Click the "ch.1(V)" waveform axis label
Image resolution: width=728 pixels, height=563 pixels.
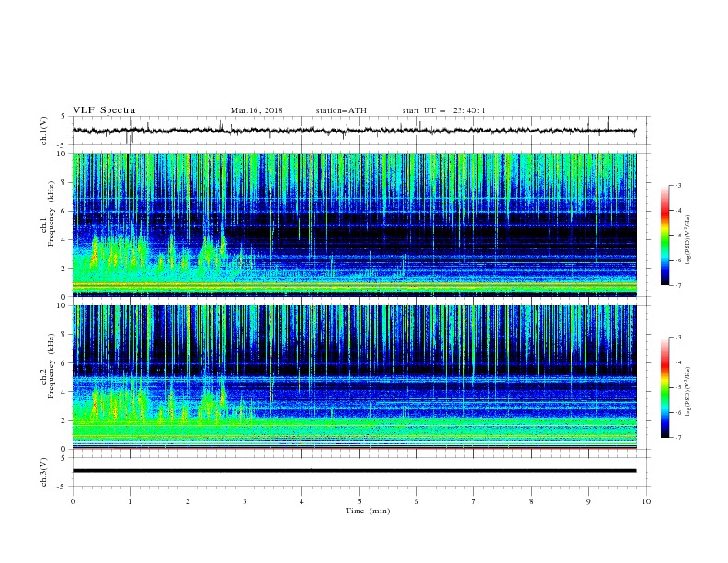(44, 131)
